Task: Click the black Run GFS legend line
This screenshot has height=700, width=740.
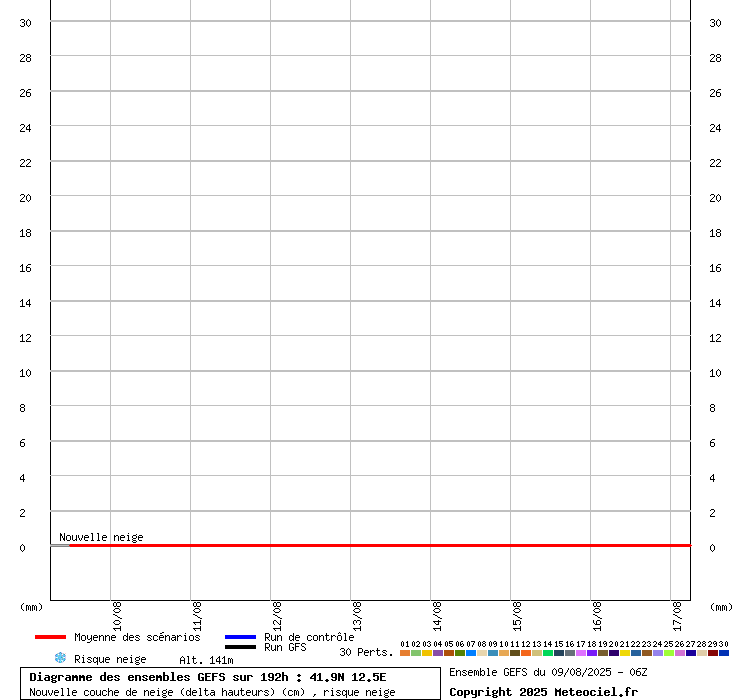Action: point(240,647)
